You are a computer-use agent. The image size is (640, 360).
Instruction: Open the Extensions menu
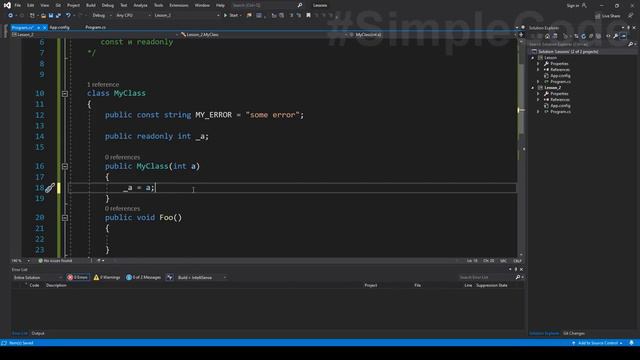179,5
